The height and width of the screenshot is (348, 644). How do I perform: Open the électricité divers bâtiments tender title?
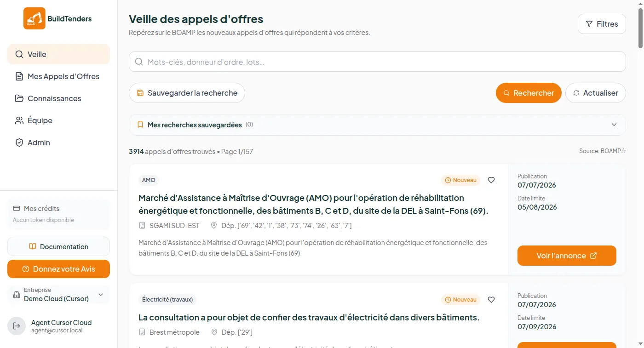tap(309, 317)
